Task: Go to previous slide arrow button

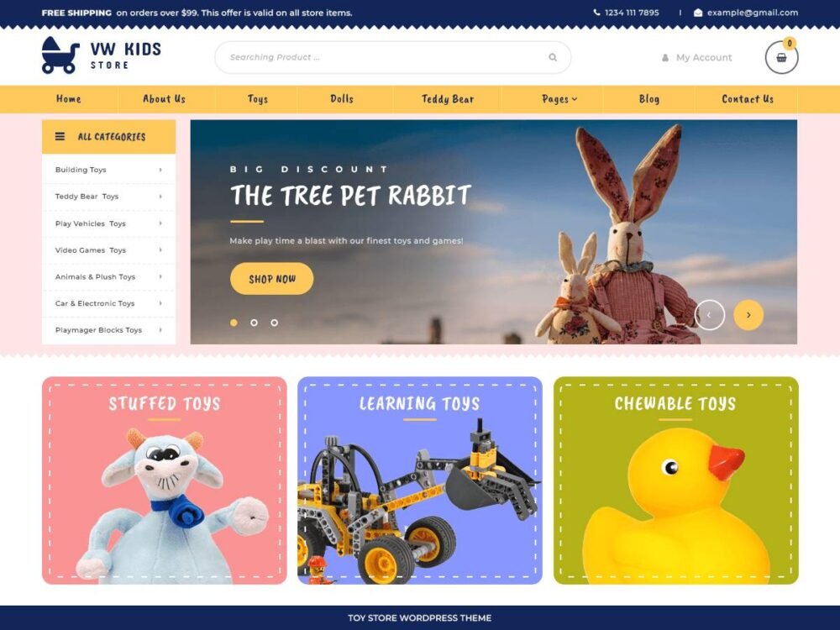Action: pyautogui.click(x=709, y=315)
